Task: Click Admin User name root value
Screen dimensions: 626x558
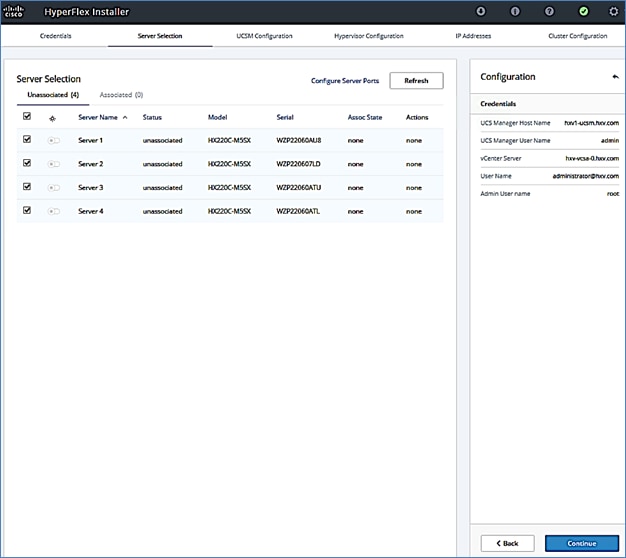Action: coord(613,194)
